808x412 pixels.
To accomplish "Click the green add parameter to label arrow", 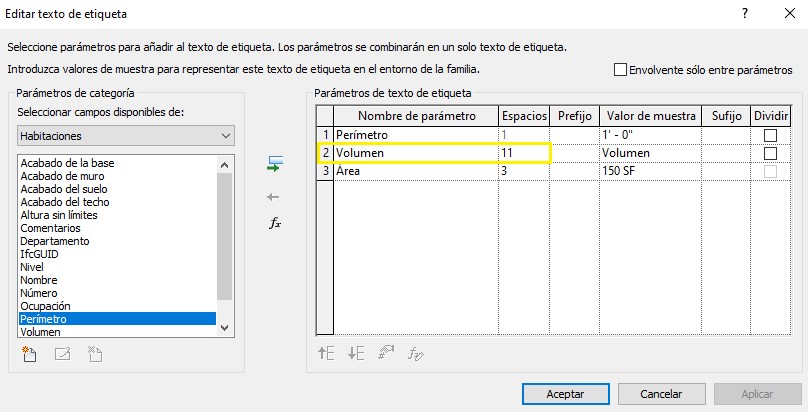I will coord(275,163).
